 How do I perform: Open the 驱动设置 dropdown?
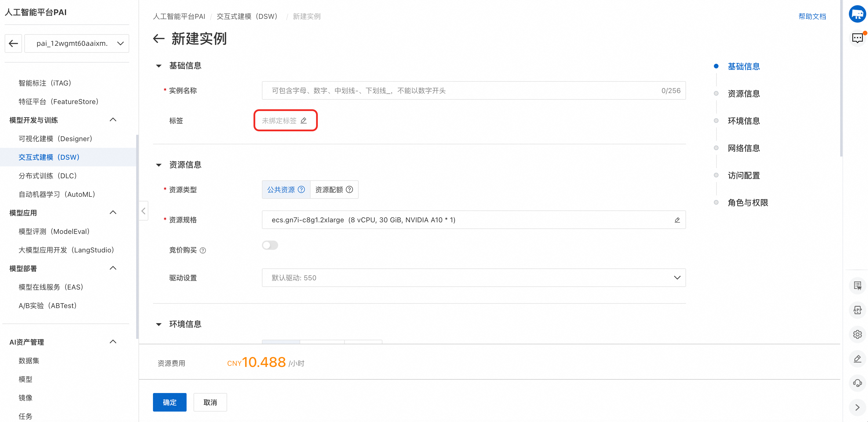[x=473, y=278]
